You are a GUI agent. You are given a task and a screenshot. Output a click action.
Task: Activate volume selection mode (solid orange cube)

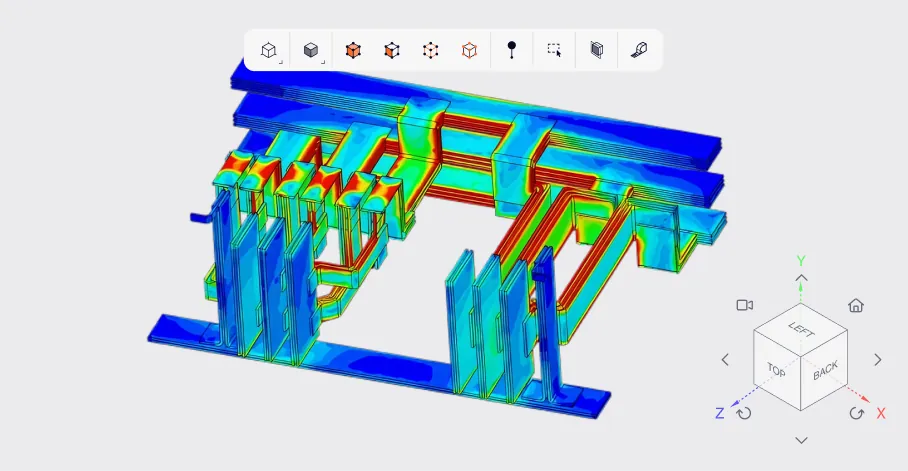coord(353,50)
